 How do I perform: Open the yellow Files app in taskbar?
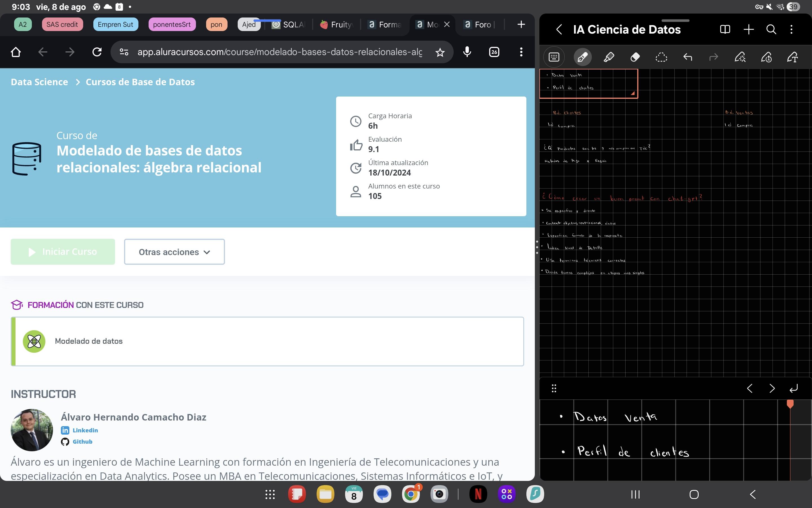tap(325, 494)
